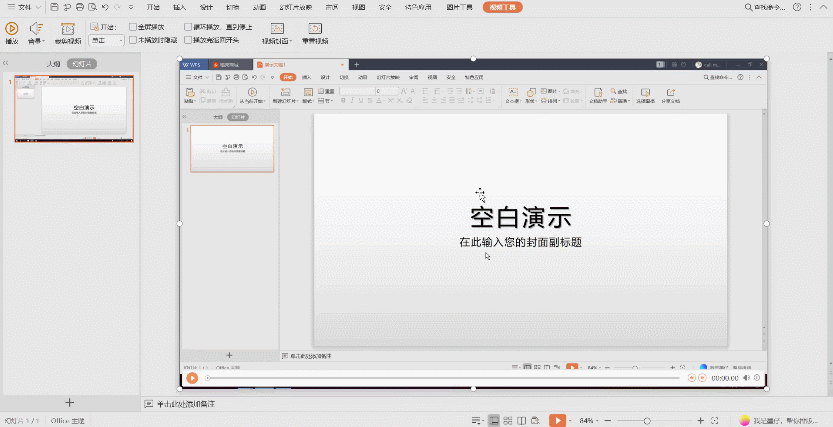Switch to the Insert ribbon tab
Image resolution: width=833 pixels, height=427 pixels.
coord(179,7)
